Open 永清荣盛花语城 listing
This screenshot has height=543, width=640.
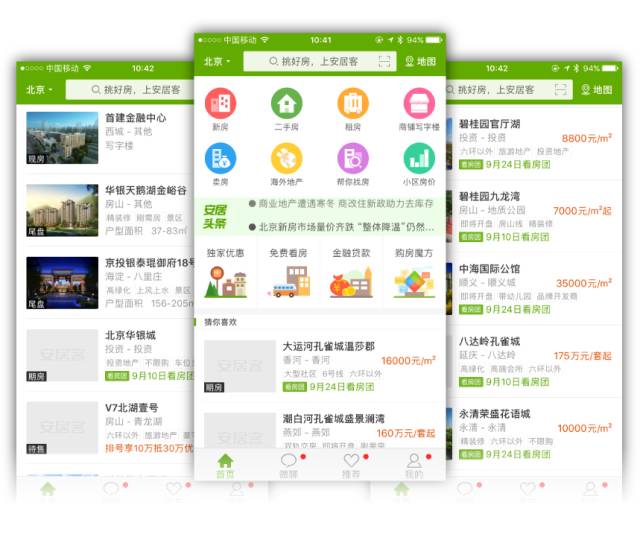tap(534, 434)
